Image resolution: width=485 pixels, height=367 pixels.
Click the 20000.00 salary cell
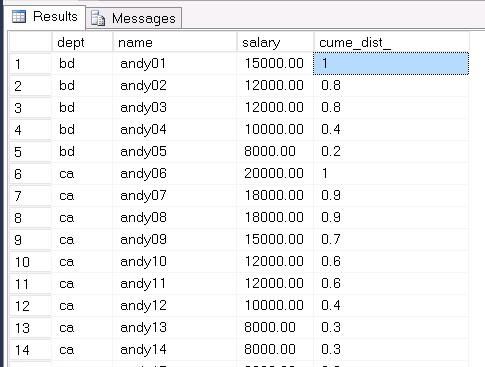(x=275, y=174)
